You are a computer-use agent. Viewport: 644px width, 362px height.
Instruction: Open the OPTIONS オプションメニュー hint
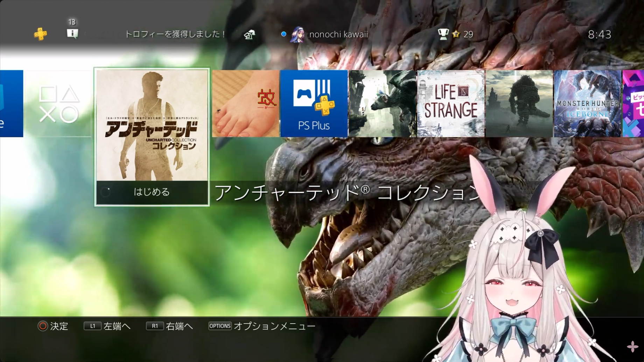tap(262, 326)
